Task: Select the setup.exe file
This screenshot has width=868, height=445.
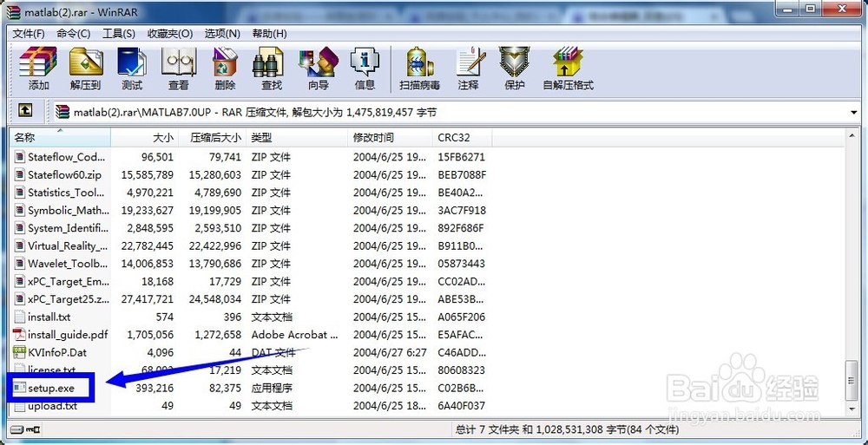Action: [51, 389]
